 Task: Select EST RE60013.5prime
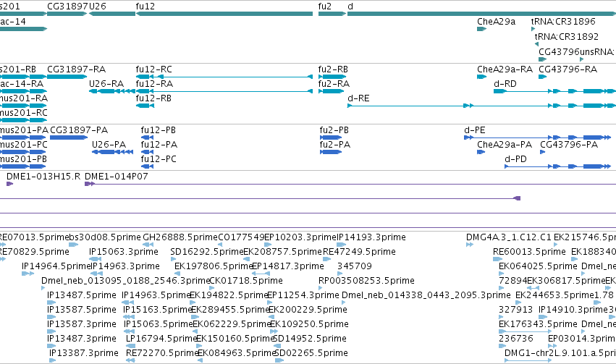point(498,259)
